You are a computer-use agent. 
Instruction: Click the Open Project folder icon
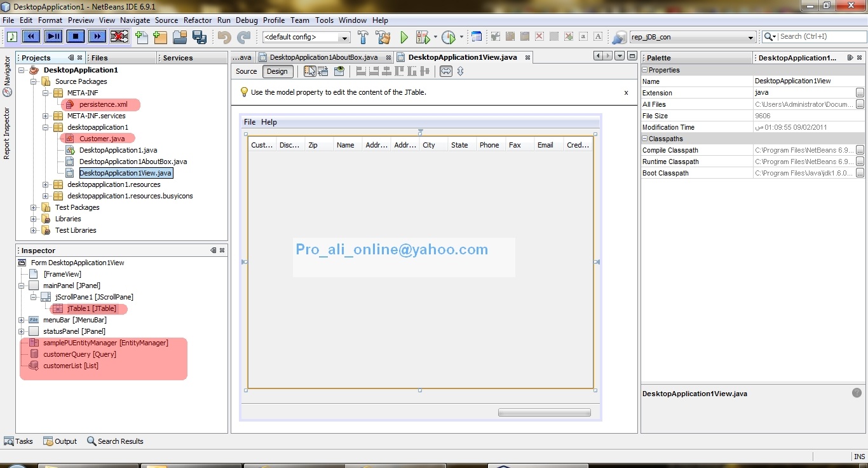click(x=180, y=37)
